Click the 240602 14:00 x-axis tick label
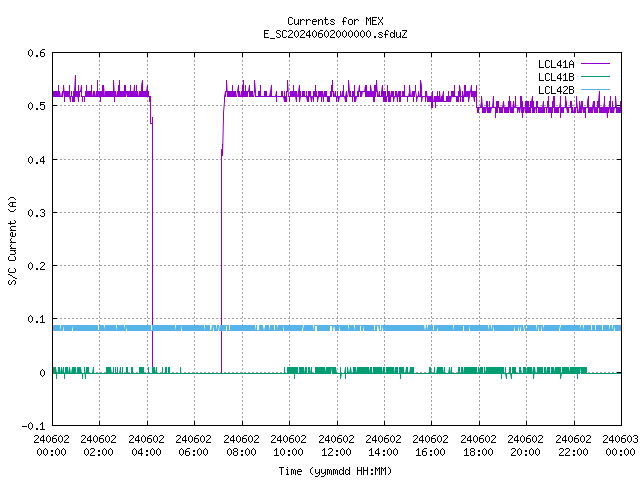This screenshot has width=640, height=480. [383, 445]
